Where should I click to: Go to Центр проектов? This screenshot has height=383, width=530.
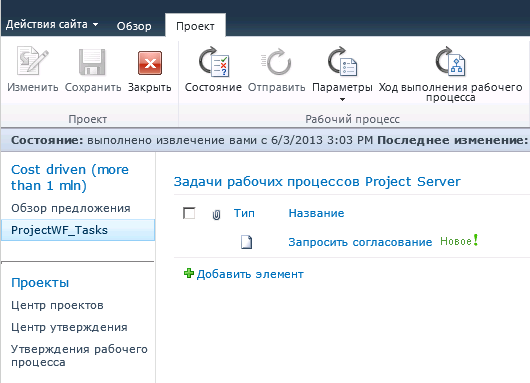[x=57, y=305]
